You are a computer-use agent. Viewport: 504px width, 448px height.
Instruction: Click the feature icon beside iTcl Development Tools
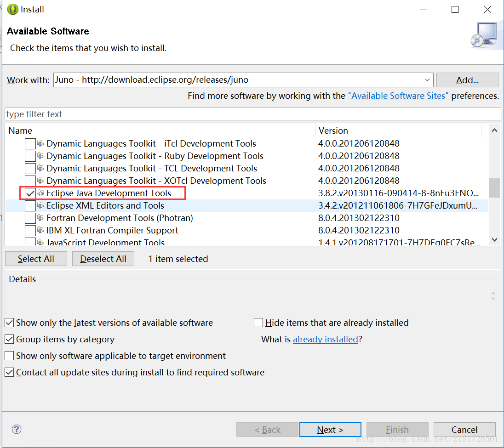pyautogui.click(x=40, y=143)
